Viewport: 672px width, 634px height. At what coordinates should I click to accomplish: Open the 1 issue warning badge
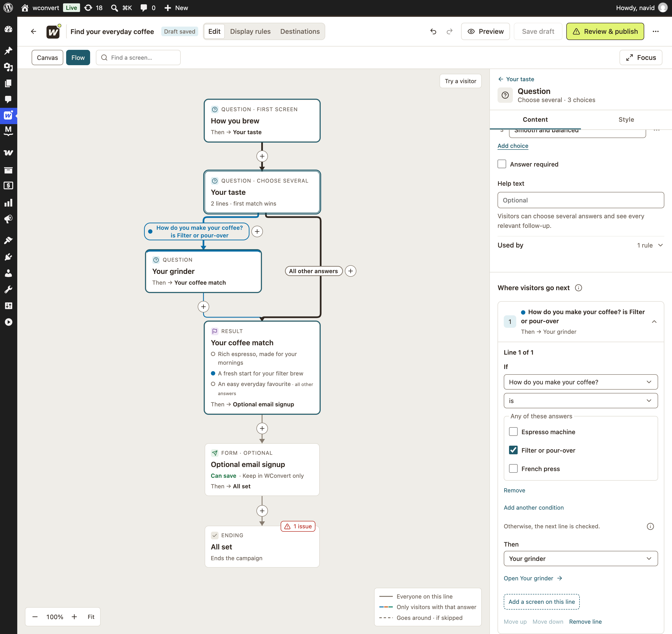pos(298,526)
